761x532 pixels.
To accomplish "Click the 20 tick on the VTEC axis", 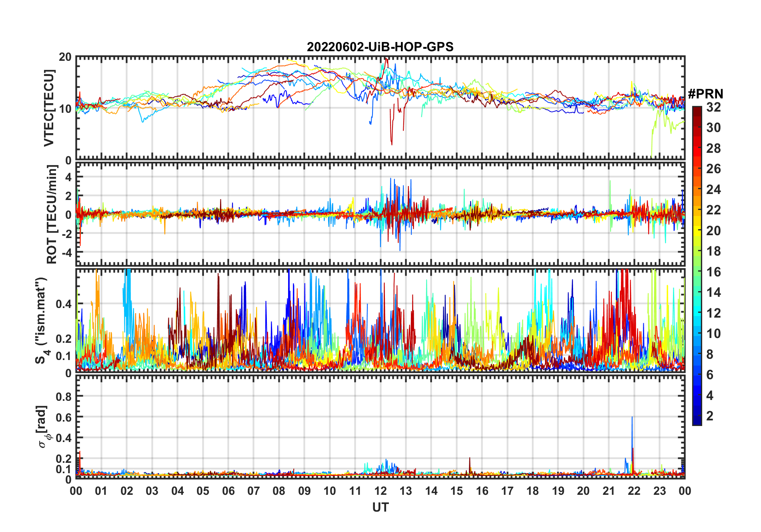I will [x=65, y=57].
